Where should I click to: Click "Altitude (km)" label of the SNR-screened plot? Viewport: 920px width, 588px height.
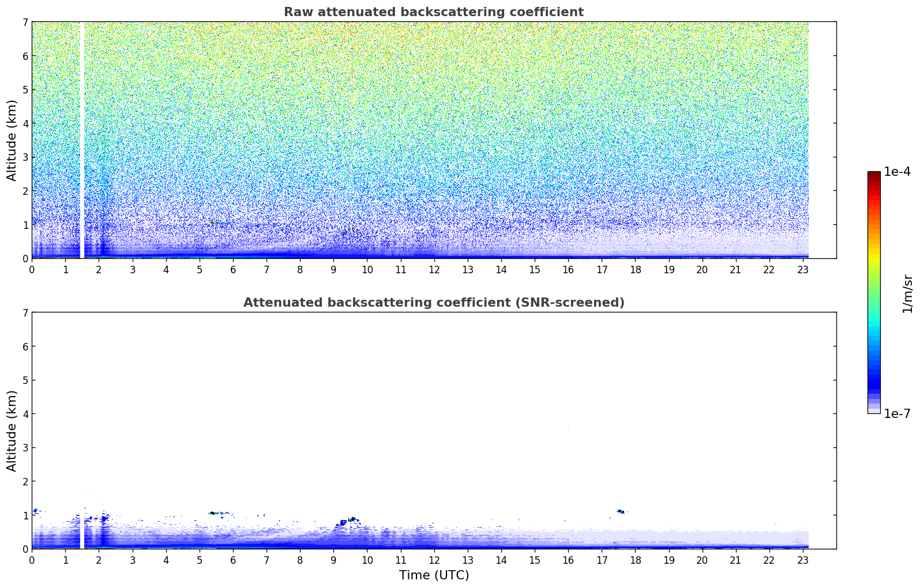click(x=12, y=431)
